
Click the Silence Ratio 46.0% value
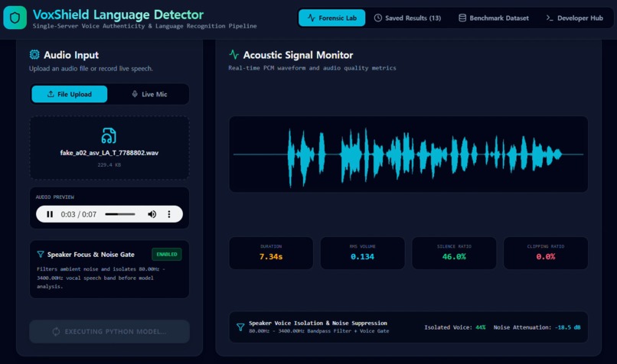click(x=454, y=257)
